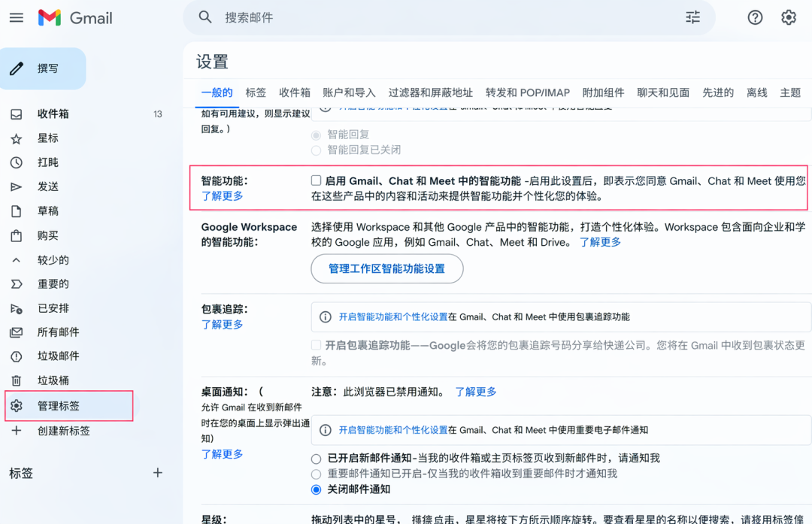The image size is (812, 524).
Task: Add a label with 标签 plus icon
Action: 158,473
